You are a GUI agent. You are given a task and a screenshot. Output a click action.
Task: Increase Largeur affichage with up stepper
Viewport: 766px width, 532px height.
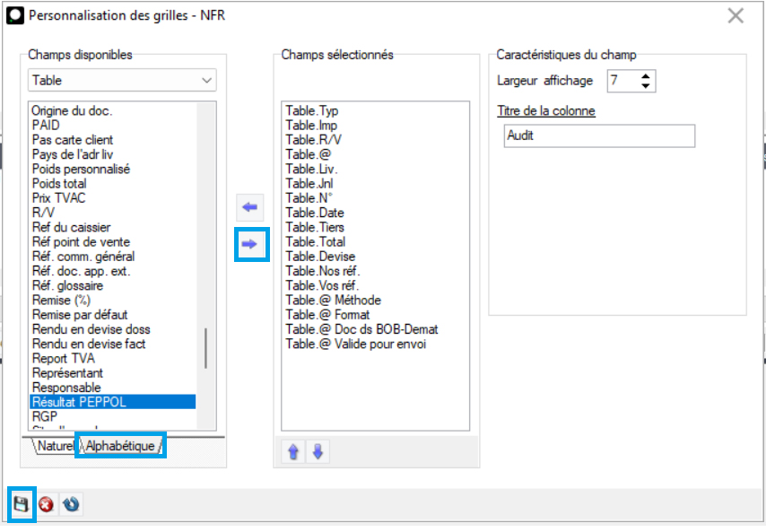click(x=645, y=76)
